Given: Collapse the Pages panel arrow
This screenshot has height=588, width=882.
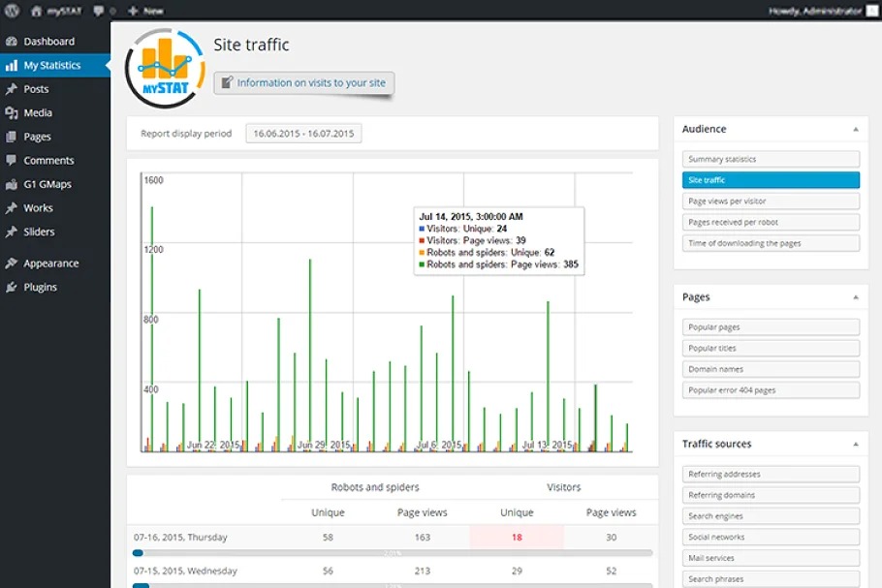Looking at the screenshot, I should pyautogui.click(x=855, y=297).
